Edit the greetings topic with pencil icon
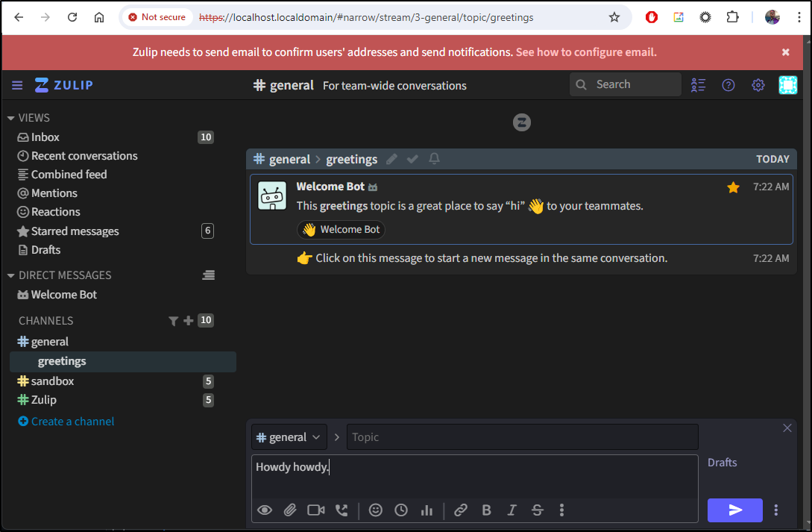The width and height of the screenshot is (812, 532). coord(391,159)
